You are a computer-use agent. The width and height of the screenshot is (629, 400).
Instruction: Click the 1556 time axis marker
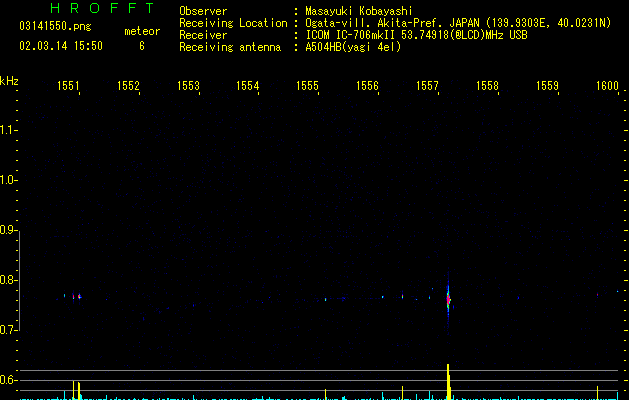(367, 85)
